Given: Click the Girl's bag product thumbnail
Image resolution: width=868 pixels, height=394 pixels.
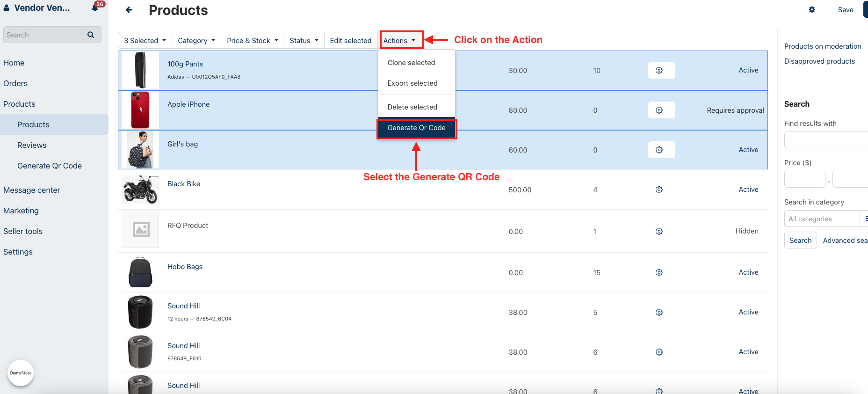Looking at the screenshot, I should (x=140, y=150).
